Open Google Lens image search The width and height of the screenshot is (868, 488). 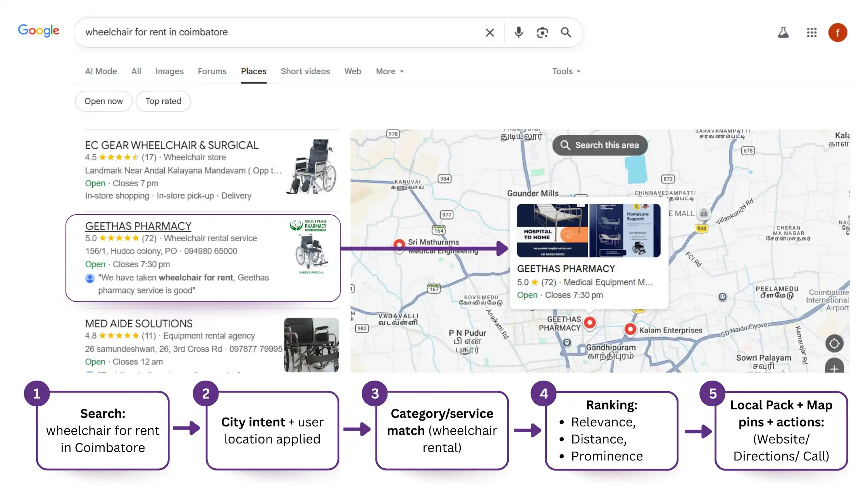click(542, 33)
